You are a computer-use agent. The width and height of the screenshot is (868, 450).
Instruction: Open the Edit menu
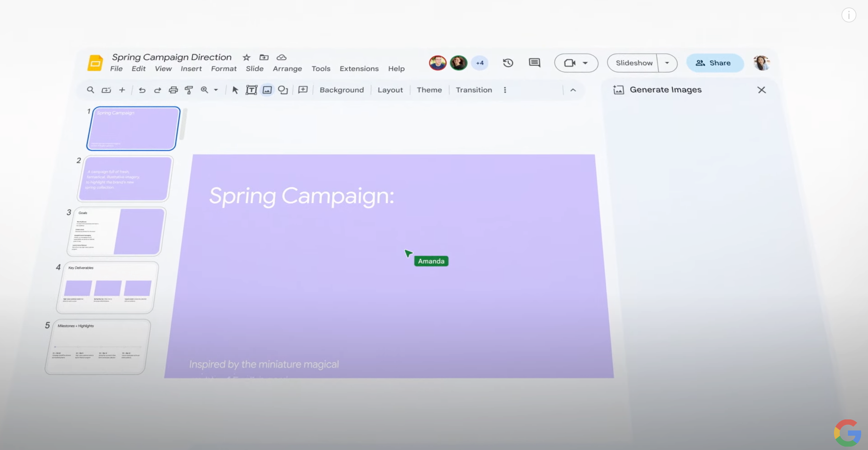138,69
